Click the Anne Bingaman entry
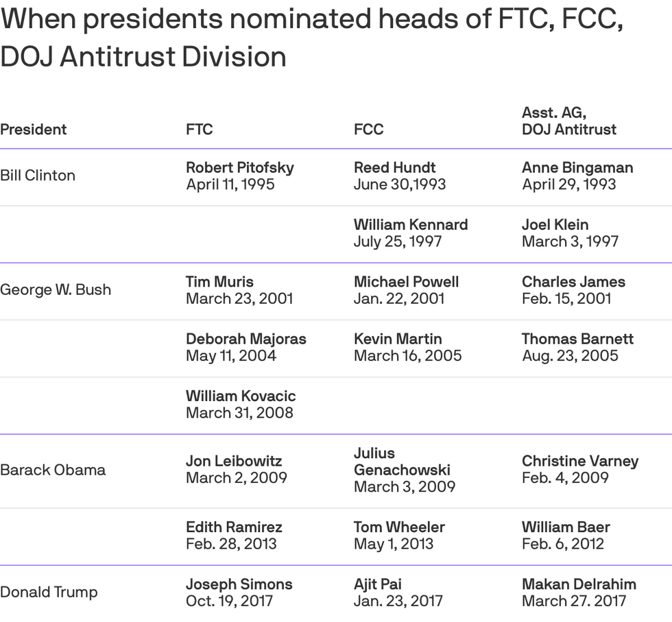672x622 pixels. pos(577,176)
